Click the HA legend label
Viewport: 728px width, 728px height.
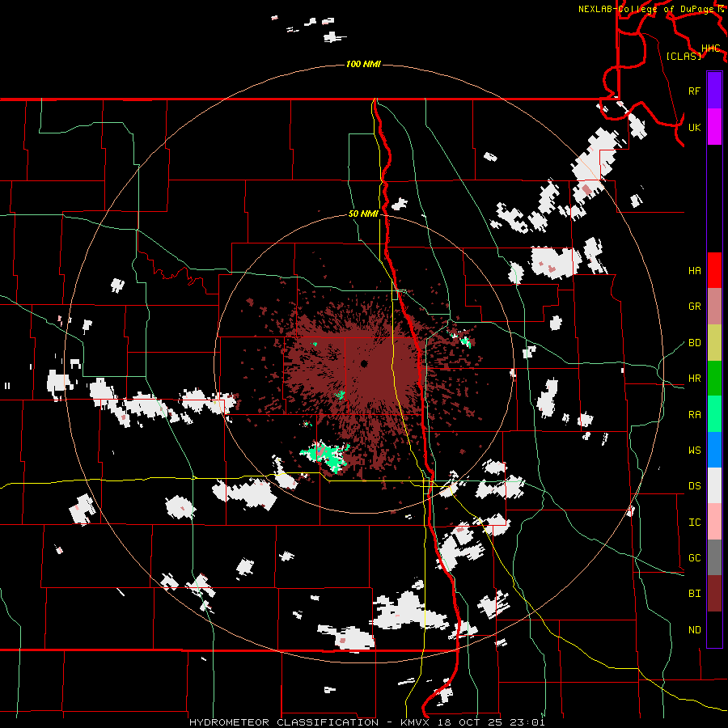pos(695,271)
